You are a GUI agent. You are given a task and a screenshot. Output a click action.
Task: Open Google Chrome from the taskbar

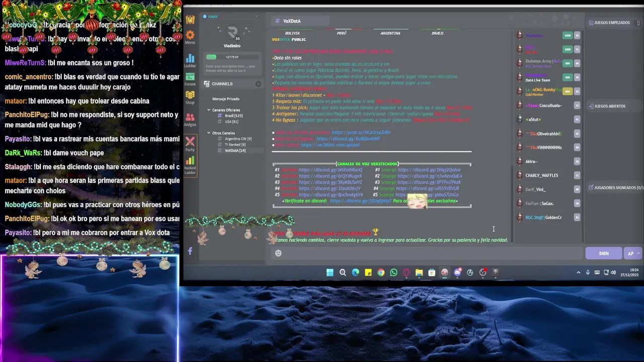(x=381, y=273)
